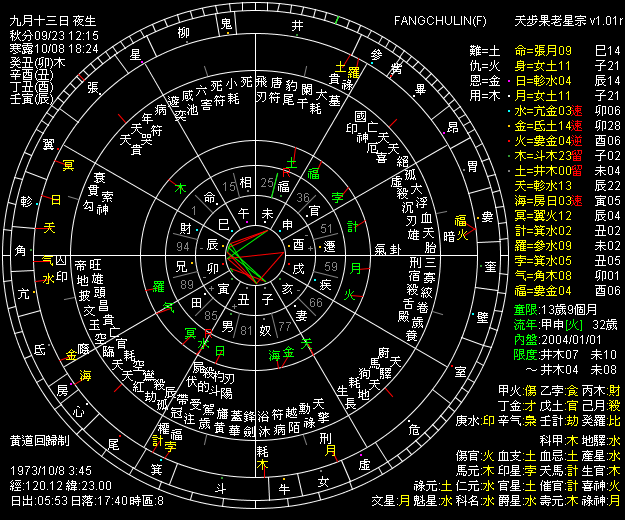Click the 天步果老星宗 v1.01r title text
The width and height of the screenshot is (625, 520).
[x=562, y=20]
